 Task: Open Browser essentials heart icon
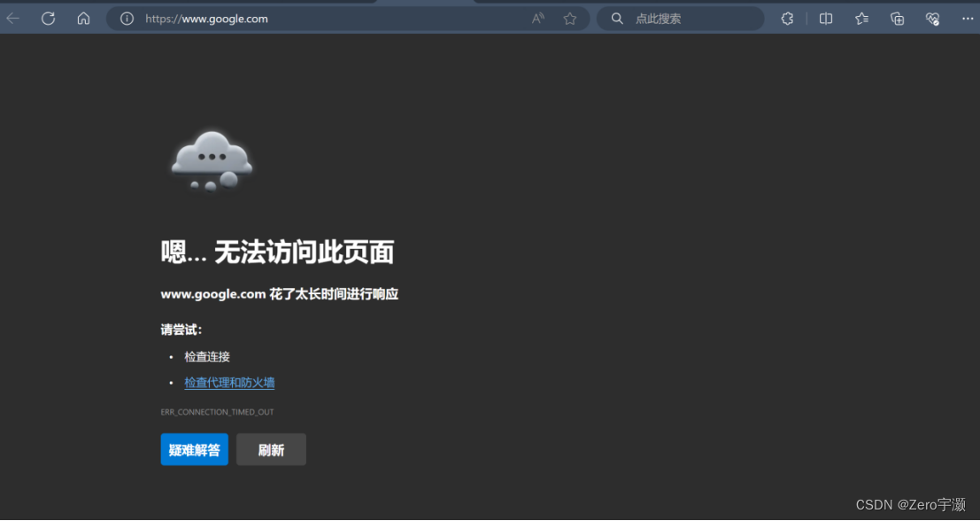pos(933,19)
